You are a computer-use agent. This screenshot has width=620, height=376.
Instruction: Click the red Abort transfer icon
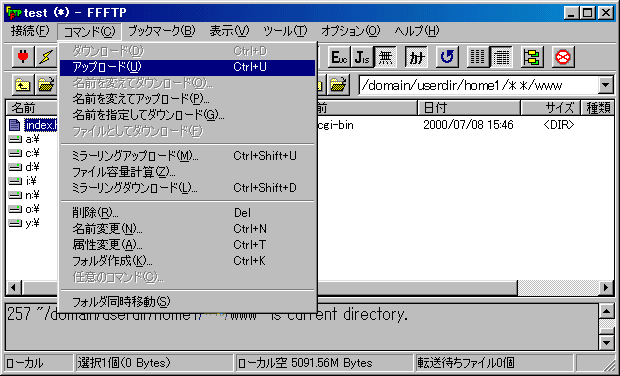pos(563,57)
